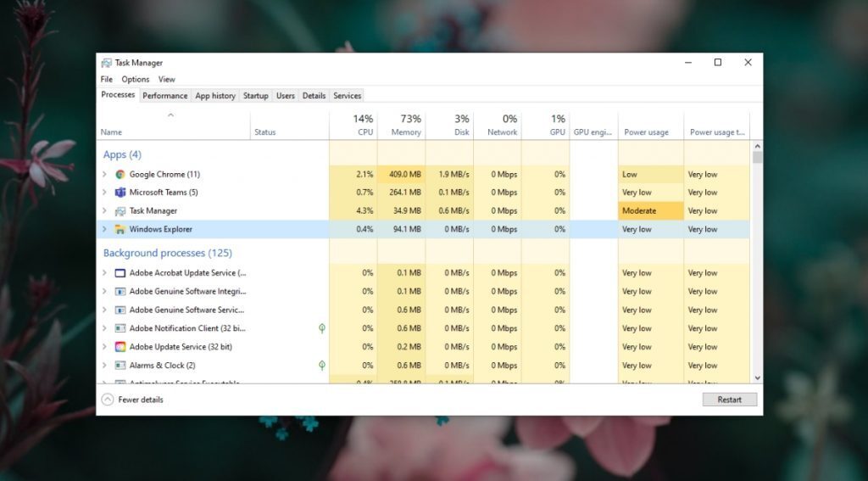
Task: Open the File menu
Action: (106, 79)
